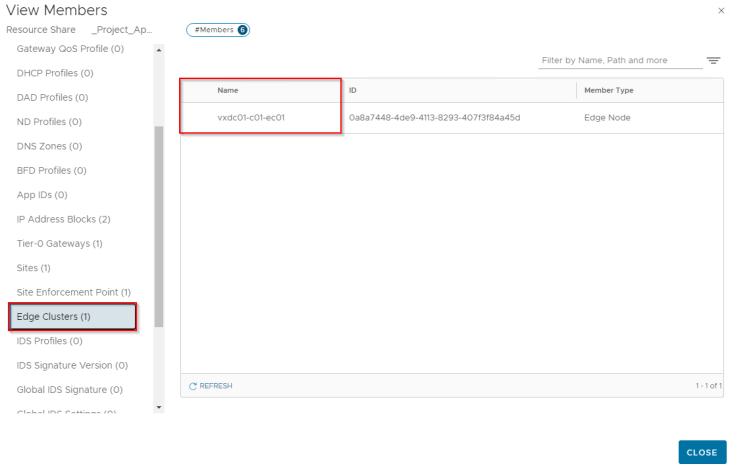The image size is (730, 466).
Task: Select Gateway QoS Profile (0)
Action: pos(70,49)
